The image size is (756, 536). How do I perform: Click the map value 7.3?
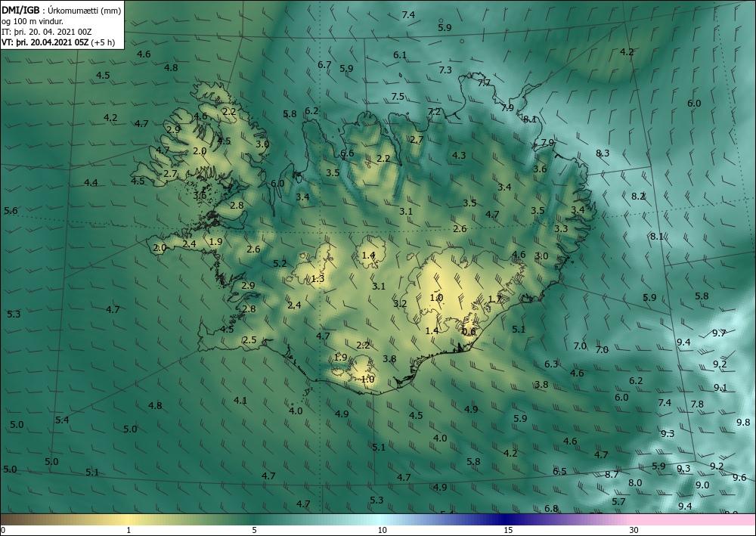click(445, 70)
